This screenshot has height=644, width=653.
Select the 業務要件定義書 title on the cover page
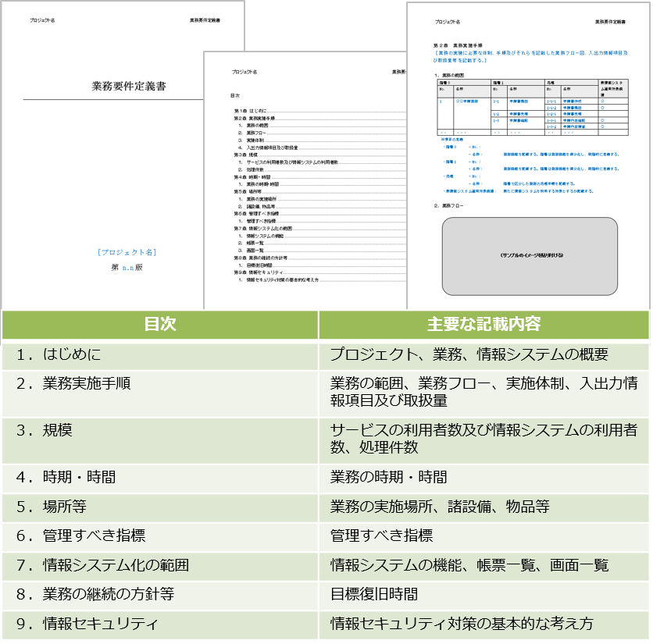pos(129,86)
